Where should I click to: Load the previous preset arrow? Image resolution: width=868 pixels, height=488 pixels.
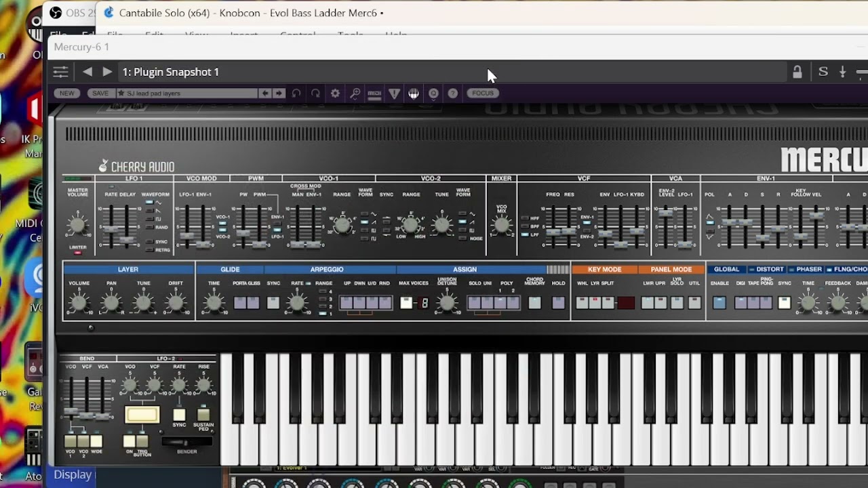265,94
